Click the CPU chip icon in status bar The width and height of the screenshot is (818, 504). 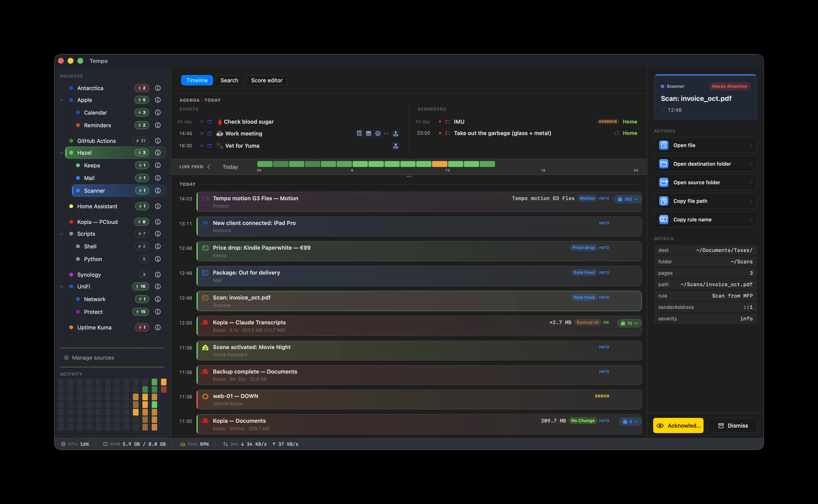point(63,444)
